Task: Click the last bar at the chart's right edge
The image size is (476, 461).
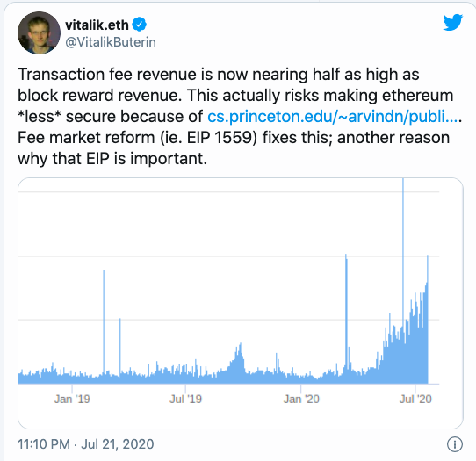Action: 428,319
